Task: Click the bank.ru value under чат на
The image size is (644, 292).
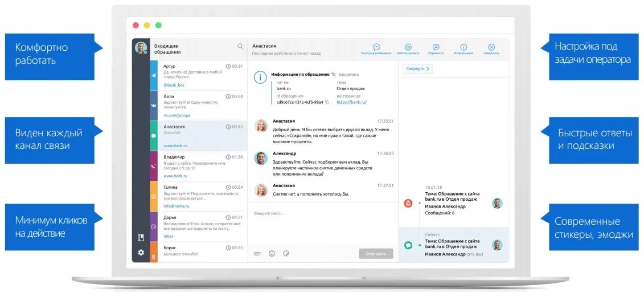Action: [x=284, y=88]
